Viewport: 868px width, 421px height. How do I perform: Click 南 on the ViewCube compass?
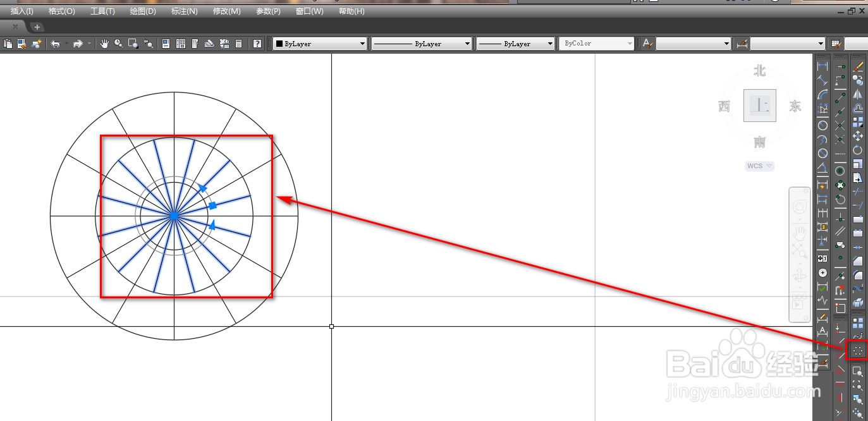[760, 142]
